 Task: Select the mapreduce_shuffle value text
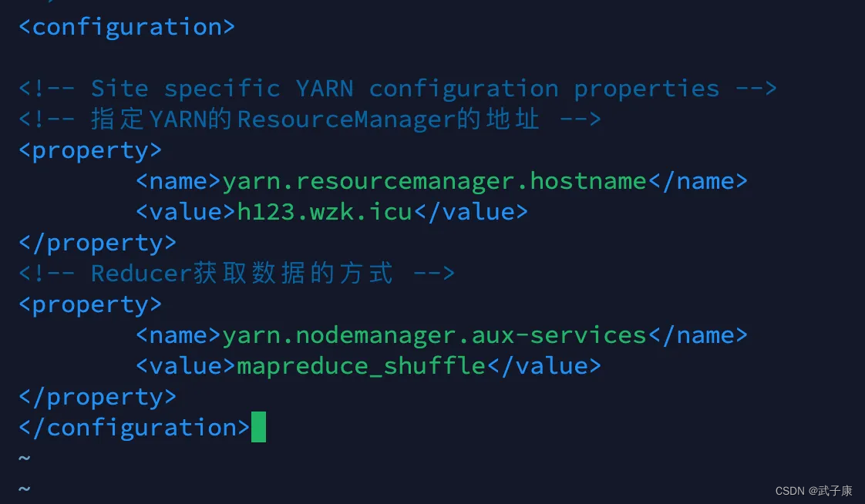361,366
